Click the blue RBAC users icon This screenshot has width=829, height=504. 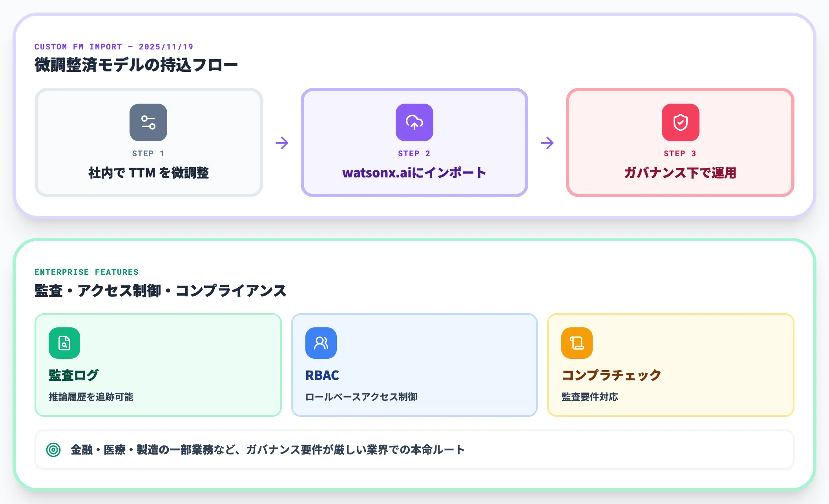coord(321,343)
